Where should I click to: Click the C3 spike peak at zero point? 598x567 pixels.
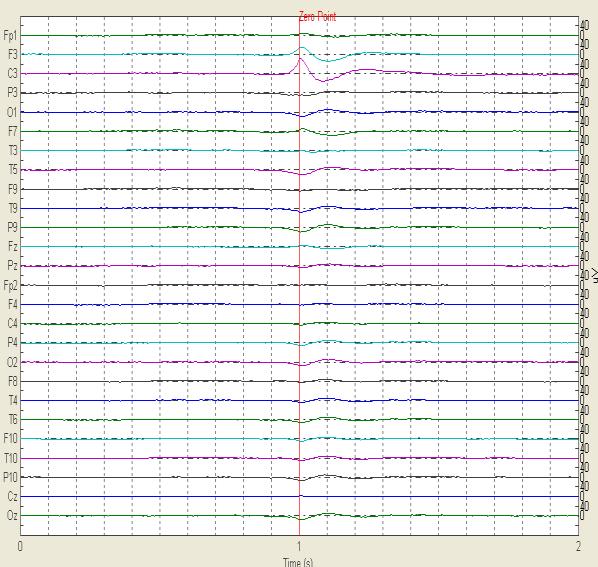300,58
